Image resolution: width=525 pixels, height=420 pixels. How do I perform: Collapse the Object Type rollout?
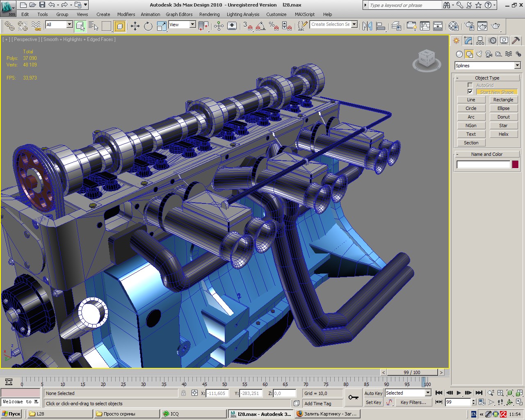(487, 78)
